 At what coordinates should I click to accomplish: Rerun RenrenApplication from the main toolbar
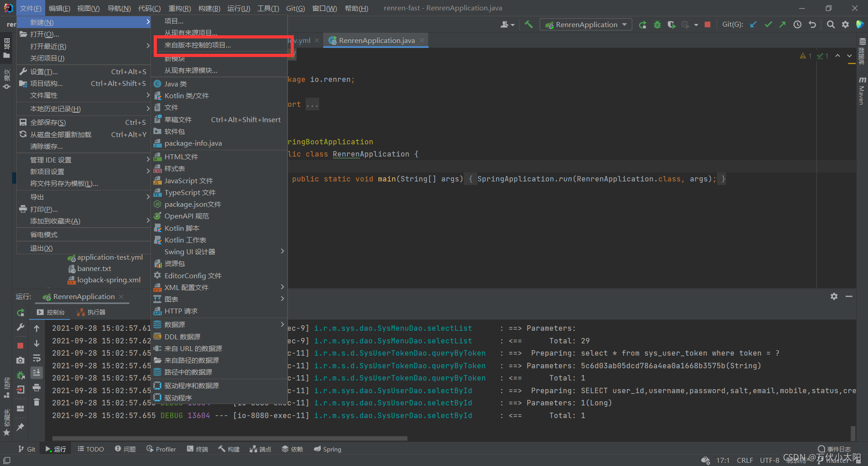642,25
